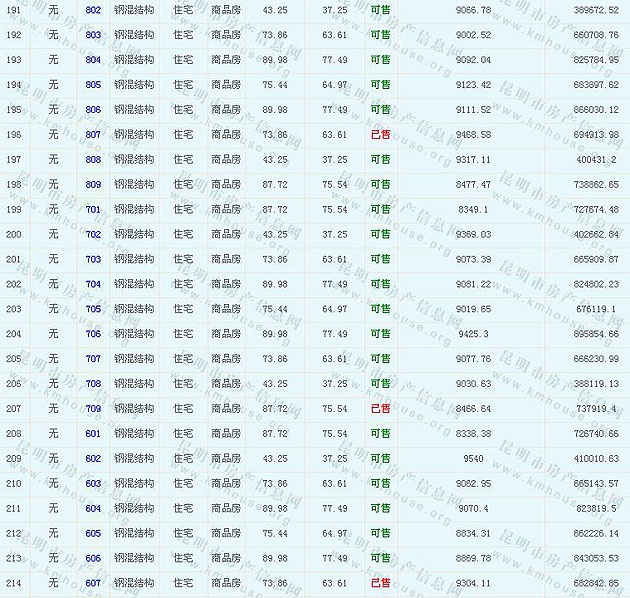630x598 pixels.
Task: Click room number 803 link
Action: tap(93, 35)
